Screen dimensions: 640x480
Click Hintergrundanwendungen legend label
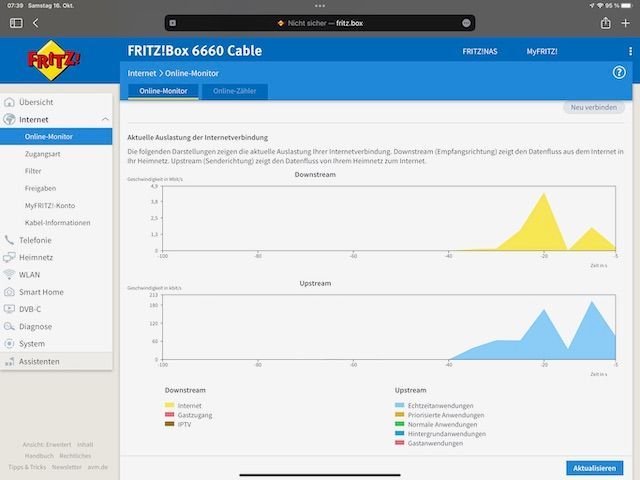click(x=447, y=433)
